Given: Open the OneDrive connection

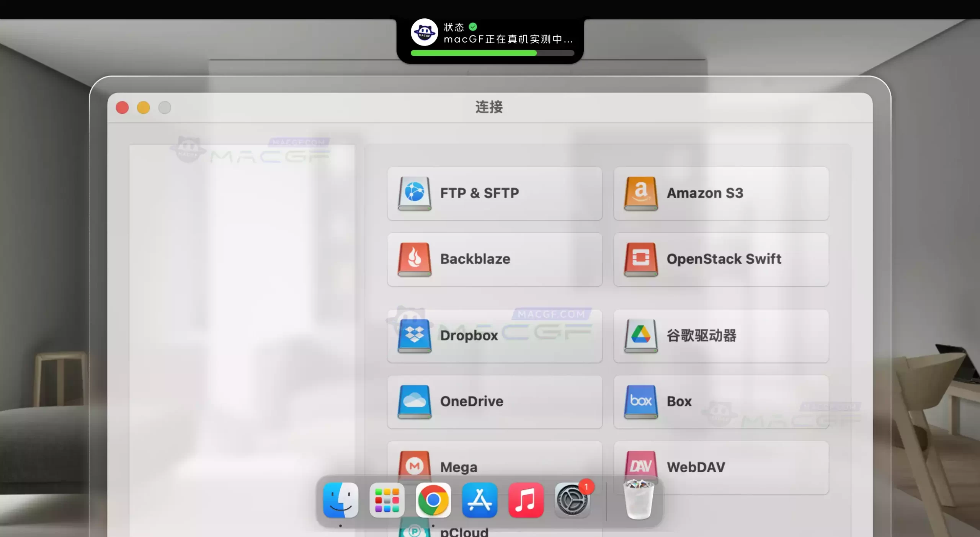Looking at the screenshot, I should [495, 402].
